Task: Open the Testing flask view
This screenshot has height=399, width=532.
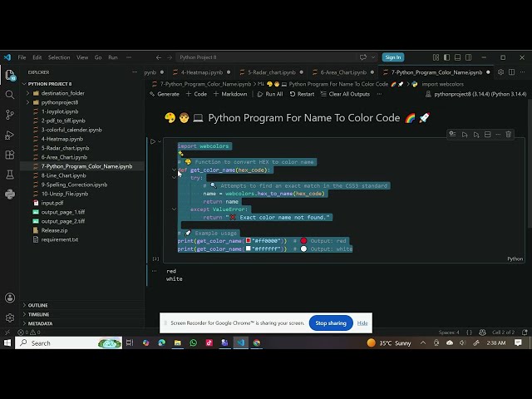Action: [10, 175]
